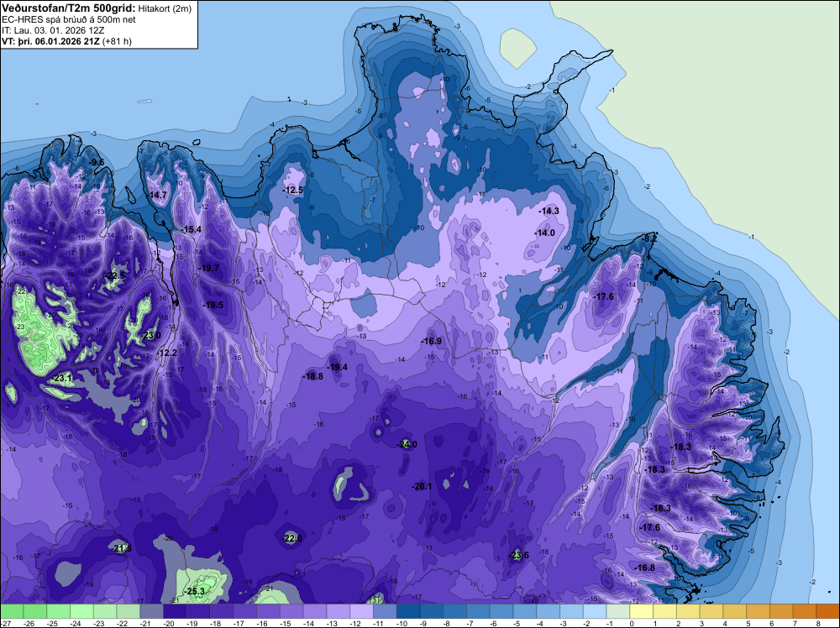Screen dimensions: 840x628
Task: Select the -21.5 temperature value
Action: pyautogui.click(x=122, y=548)
